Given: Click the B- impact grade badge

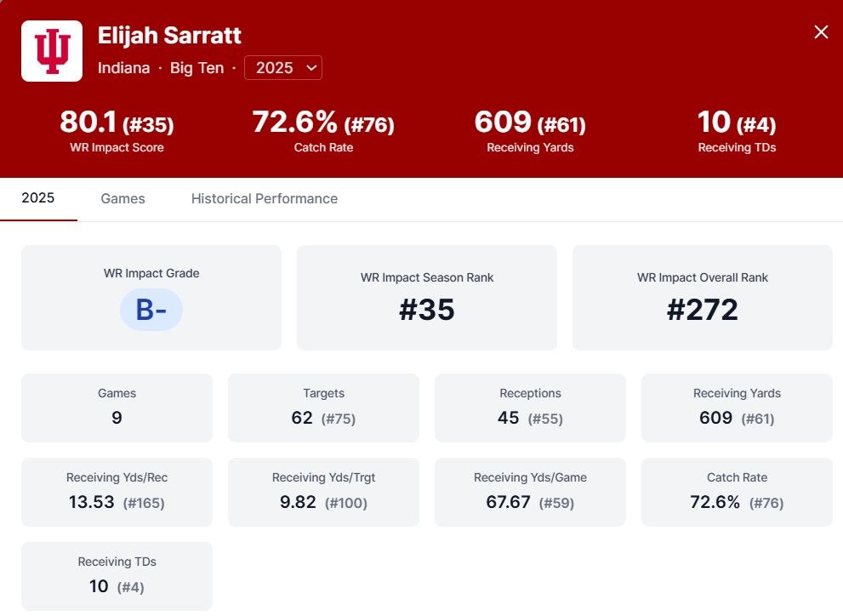Looking at the screenshot, I should pyautogui.click(x=151, y=310).
